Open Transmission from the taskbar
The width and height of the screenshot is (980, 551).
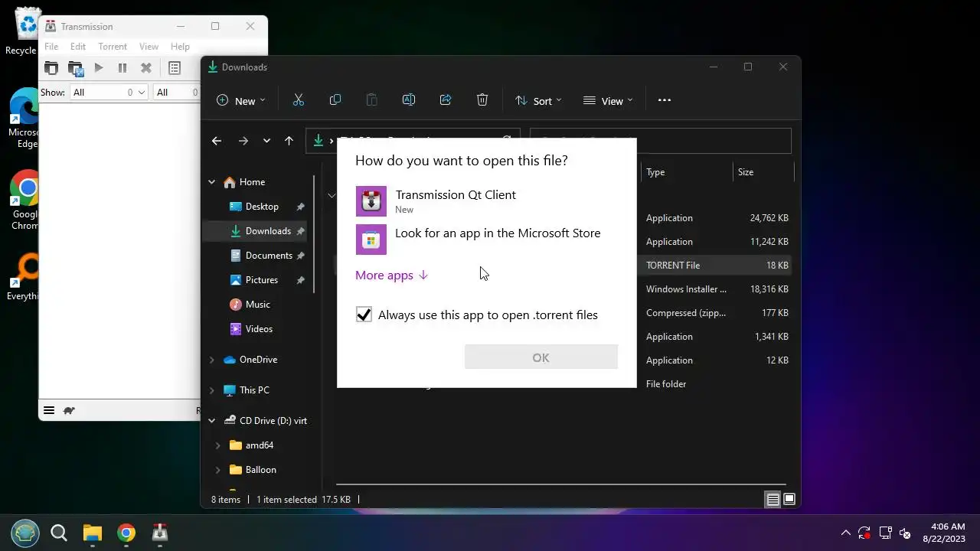click(160, 533)
